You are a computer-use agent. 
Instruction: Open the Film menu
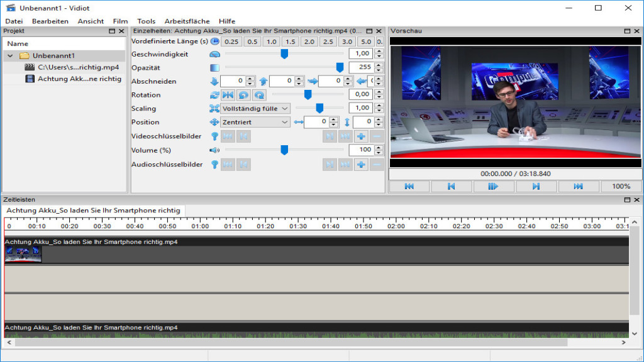[120, 21]
